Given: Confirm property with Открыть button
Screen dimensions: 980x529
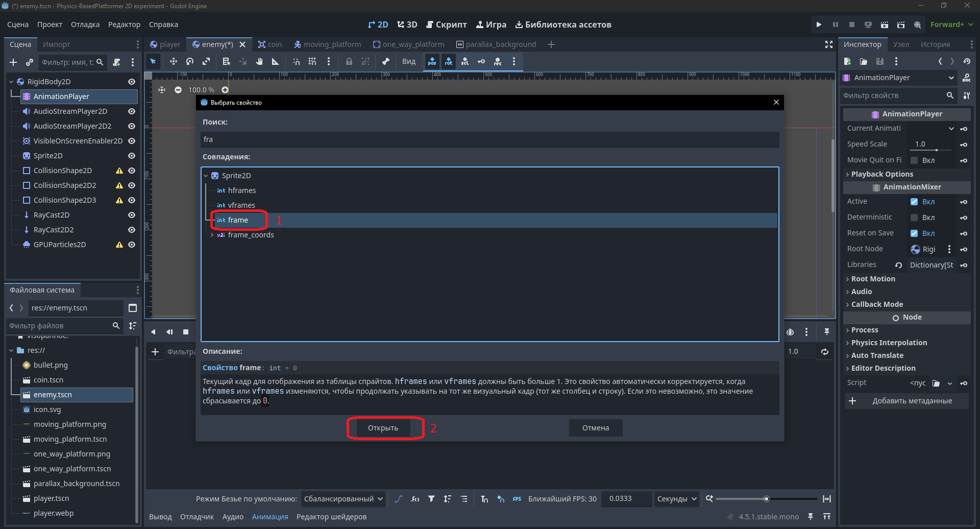Looking at the screenshot, I should (383, 428).
